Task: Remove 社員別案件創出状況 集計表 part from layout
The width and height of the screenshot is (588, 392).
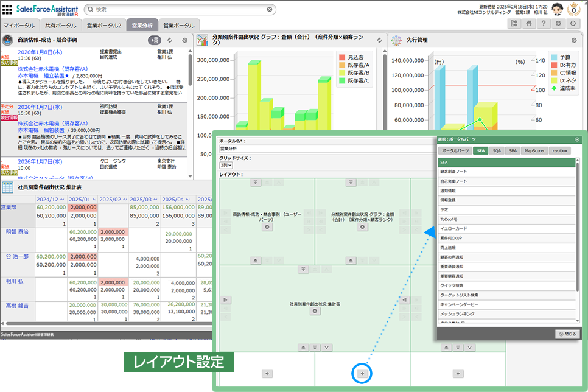Action: [315, 311]
